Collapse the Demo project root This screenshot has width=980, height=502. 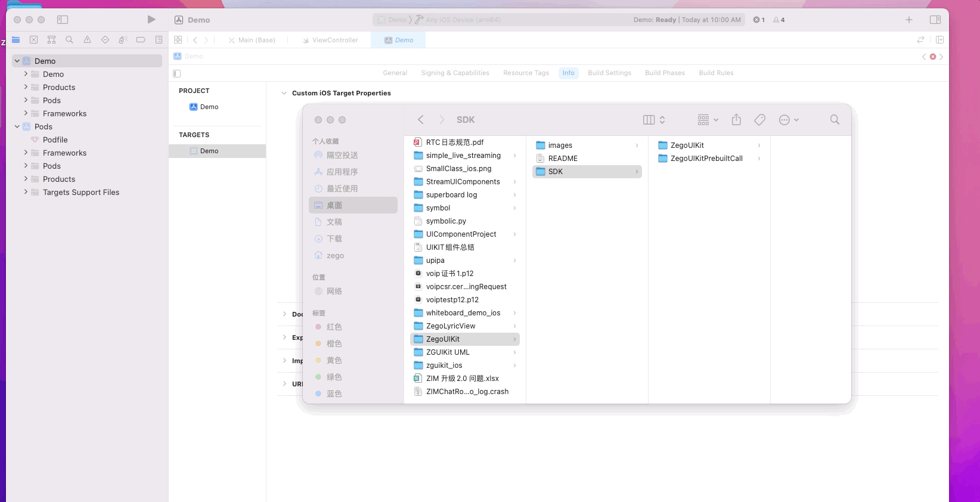tap(17, 61)
